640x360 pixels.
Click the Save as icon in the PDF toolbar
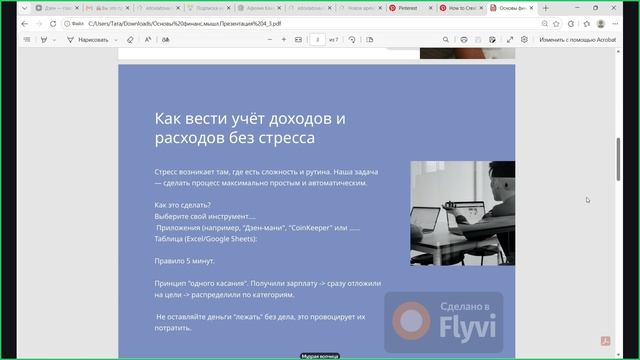coord(492,40)
